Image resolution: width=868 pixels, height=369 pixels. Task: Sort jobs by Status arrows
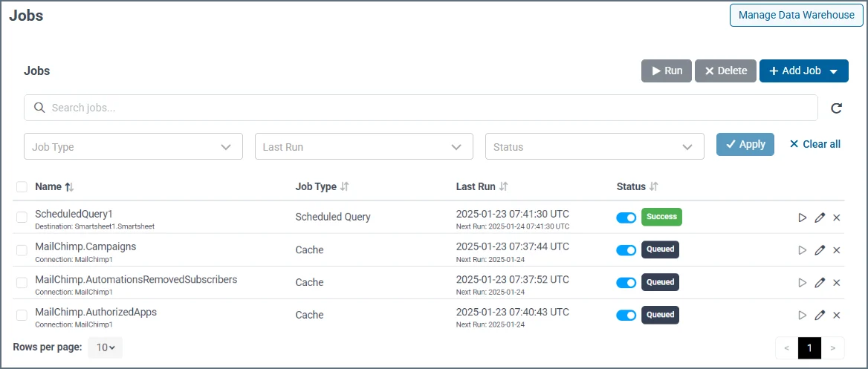[x=654, y=187]
